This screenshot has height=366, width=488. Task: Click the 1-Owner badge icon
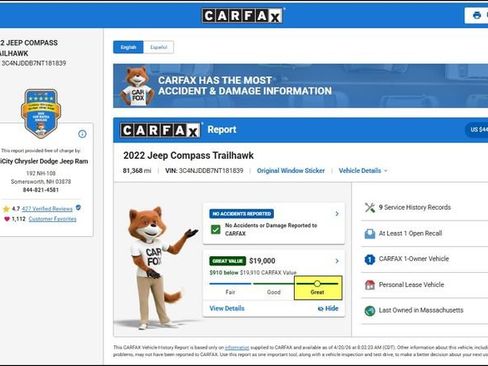pyautogui.click(x=370, y=259)
